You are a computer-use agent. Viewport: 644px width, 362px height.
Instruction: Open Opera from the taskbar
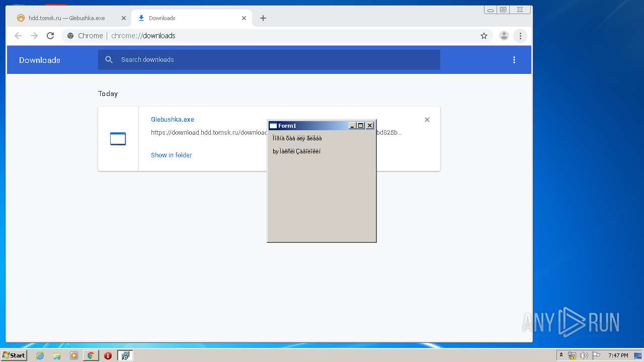click(x=108, y=355)
